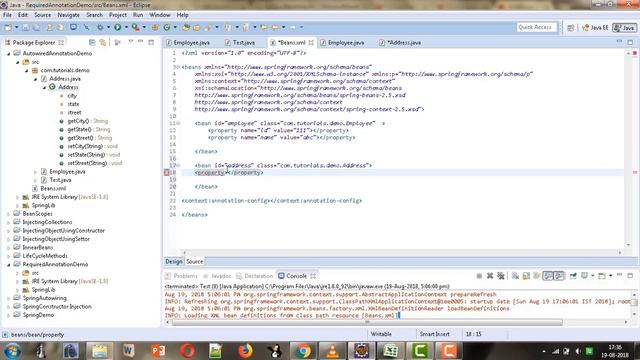Fold the employee bean at line 11

pos(178,123)
